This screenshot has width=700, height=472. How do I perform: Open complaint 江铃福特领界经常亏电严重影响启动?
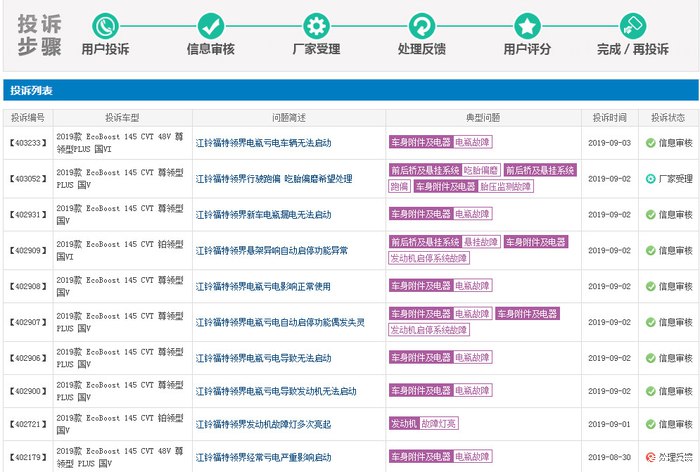coord(263,457)
